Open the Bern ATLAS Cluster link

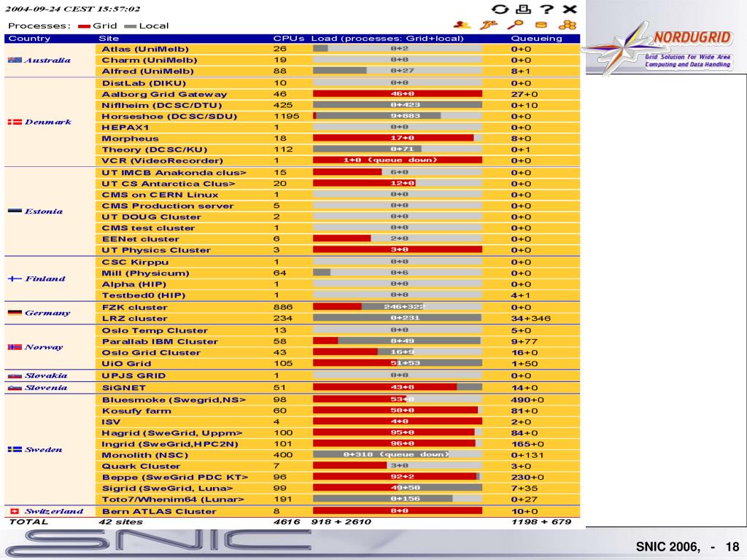coord(159,511)
